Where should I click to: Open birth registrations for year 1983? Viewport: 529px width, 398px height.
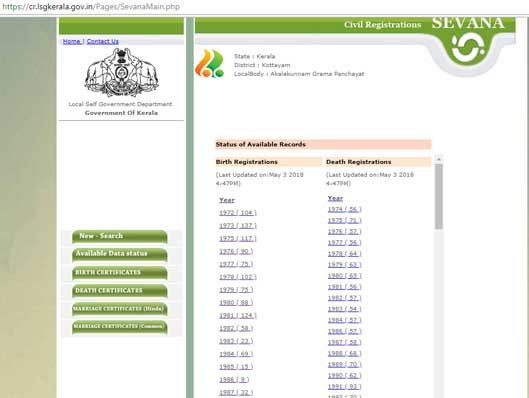pos(236,341)
